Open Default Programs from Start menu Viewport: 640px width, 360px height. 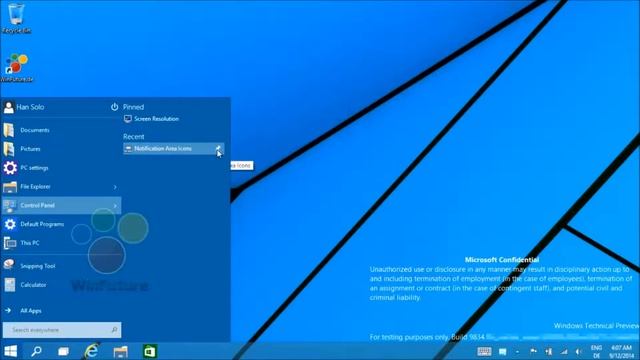(61, 224)
